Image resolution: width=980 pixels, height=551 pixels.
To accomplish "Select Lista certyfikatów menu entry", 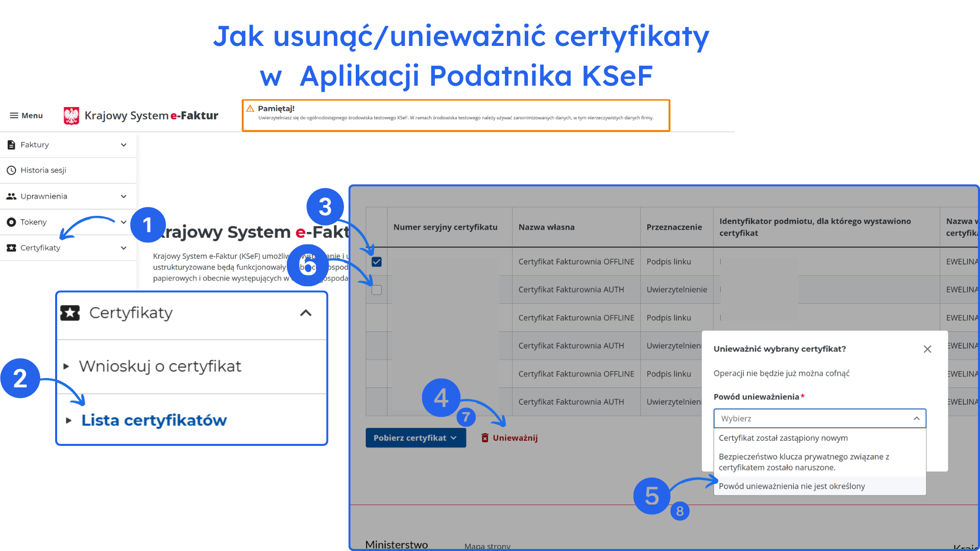I will point(154,420).
